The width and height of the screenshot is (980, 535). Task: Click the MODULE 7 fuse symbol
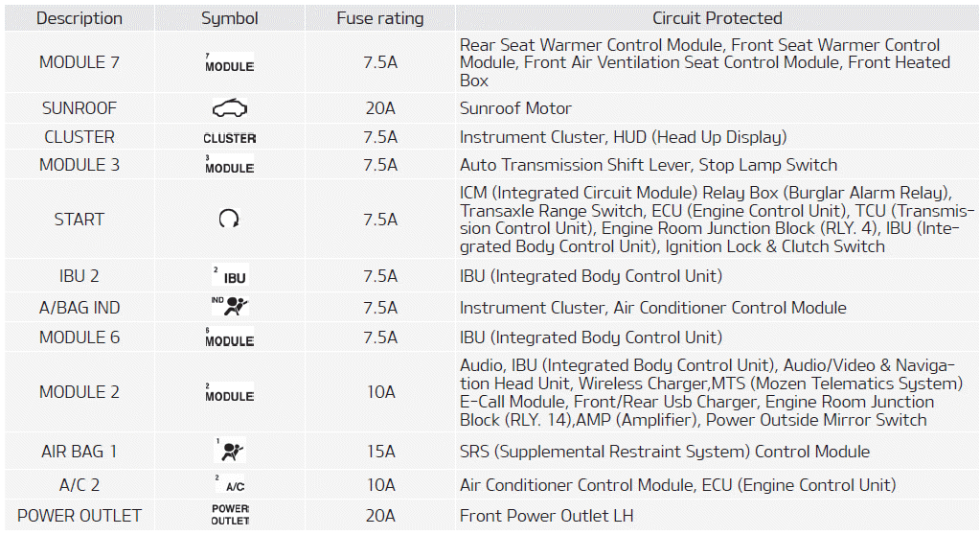(x=230, y=63)
